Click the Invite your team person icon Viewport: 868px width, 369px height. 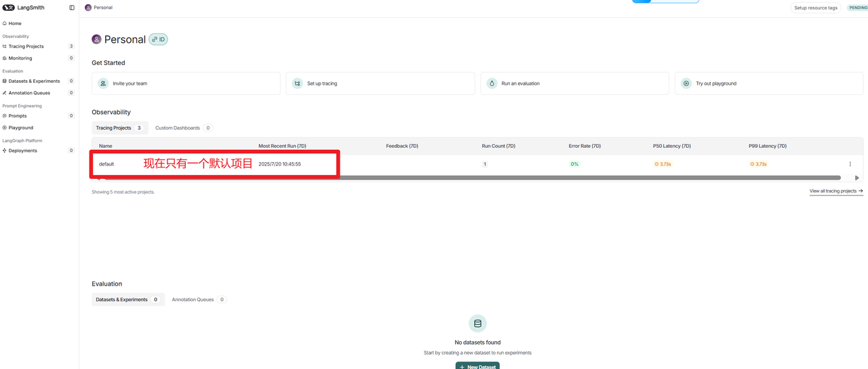click(x=103, y=83)
